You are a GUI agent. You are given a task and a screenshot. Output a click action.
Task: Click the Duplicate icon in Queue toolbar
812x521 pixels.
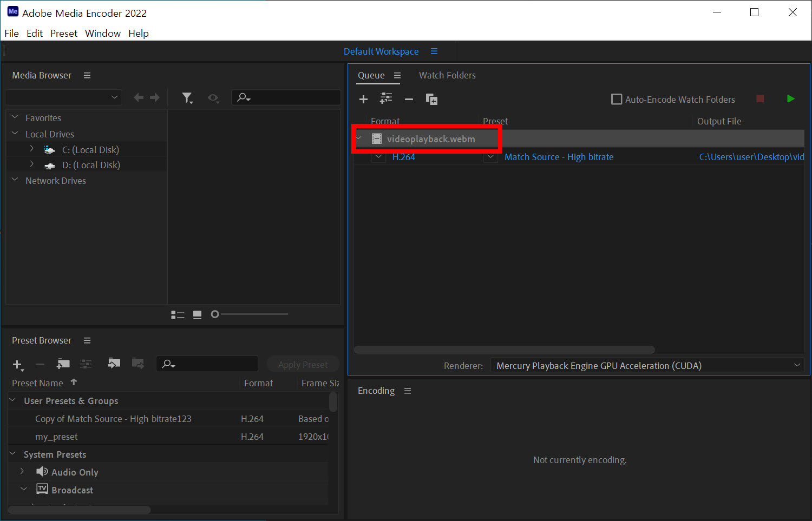(x=431, y=99)
